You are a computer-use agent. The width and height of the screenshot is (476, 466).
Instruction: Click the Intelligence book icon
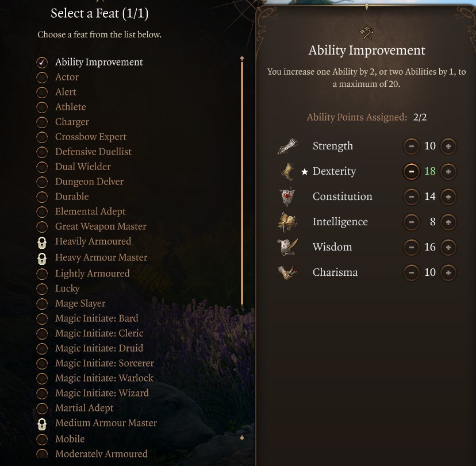pos(287,222)
